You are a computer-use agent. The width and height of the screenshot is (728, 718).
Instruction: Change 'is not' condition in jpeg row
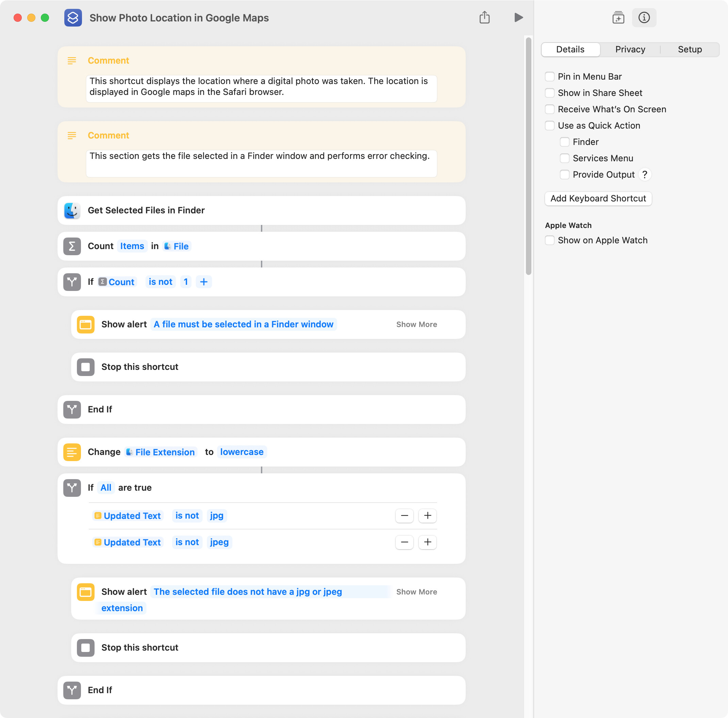[187, 543]
